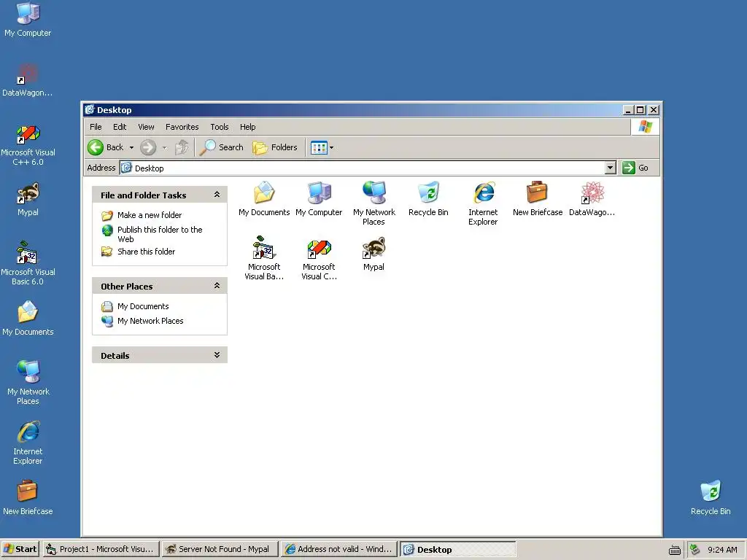
Task: Open the Search toolbar button
Action: 222,147
